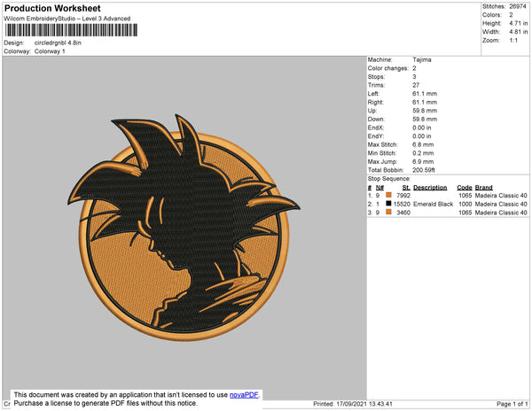
Task: Click the N# column header
Action: [379, 188]
